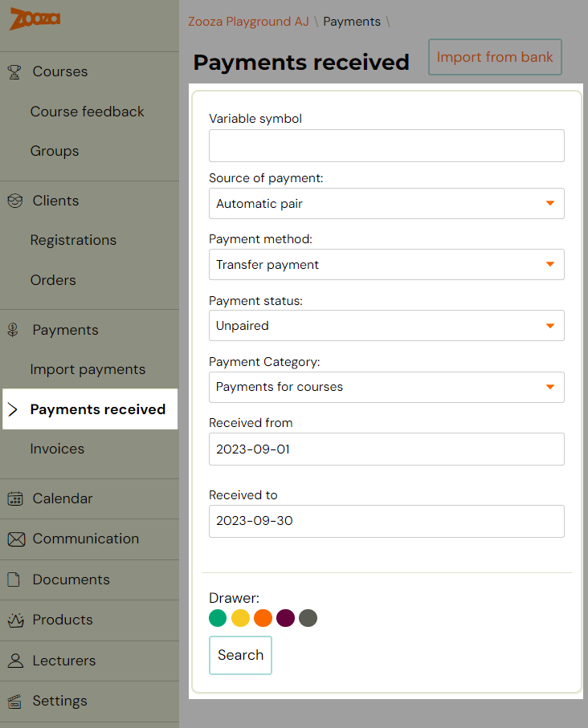Select the green drawer color
The image size is (588, 728).
(218, 618)
